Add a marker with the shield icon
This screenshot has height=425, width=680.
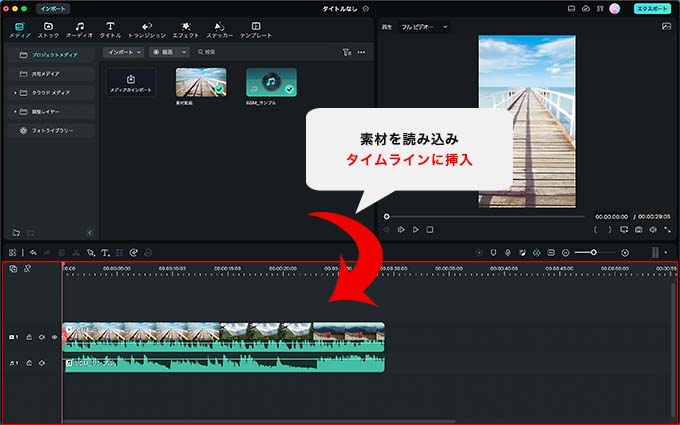click(x=493, y=253)
